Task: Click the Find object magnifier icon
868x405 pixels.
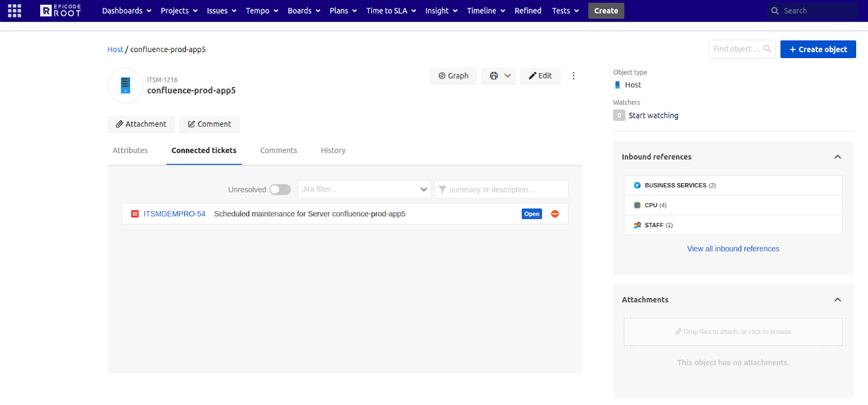Action: [x=767, y=49]
